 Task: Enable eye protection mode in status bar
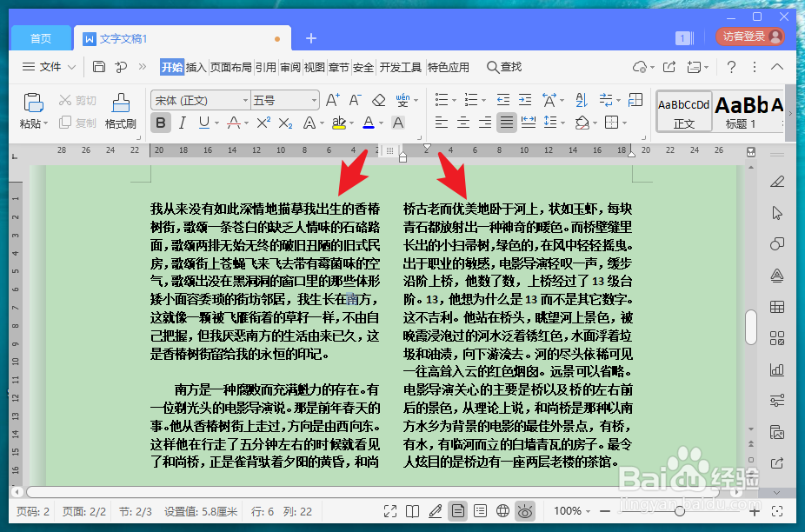(x=525, y=510)
